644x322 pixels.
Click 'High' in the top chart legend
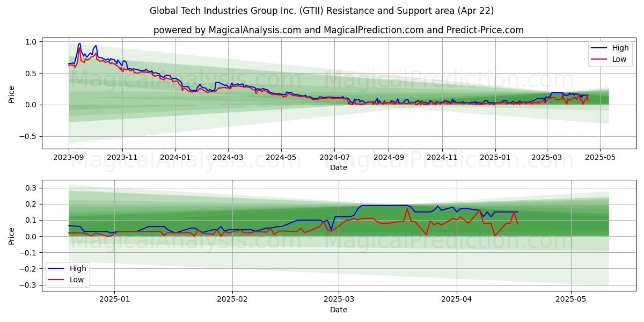[620, 48]
